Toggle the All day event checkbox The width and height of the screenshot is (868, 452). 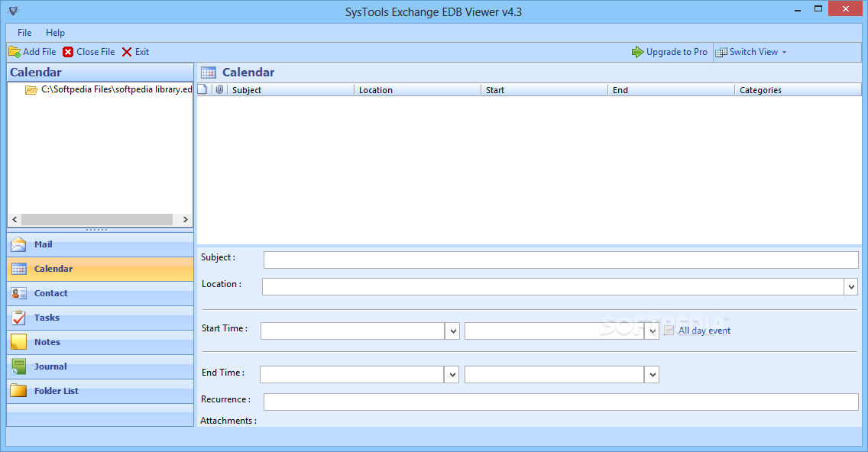pyautogui.click(x=669, y=331)
